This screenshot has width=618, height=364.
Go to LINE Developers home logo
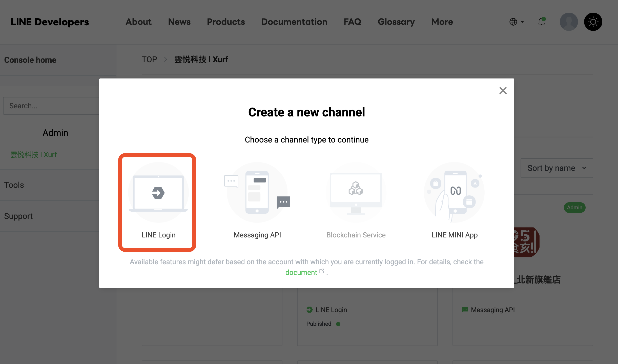[x=50, y=22]
